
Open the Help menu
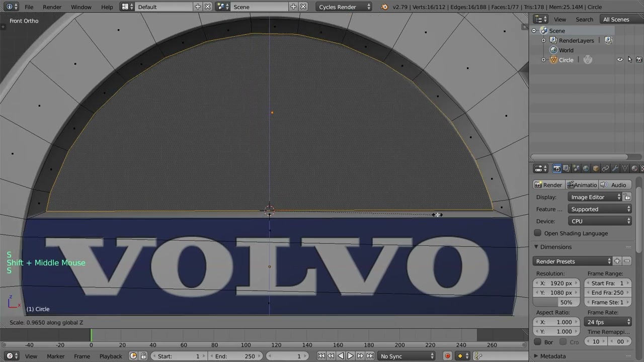pos(107,7)
